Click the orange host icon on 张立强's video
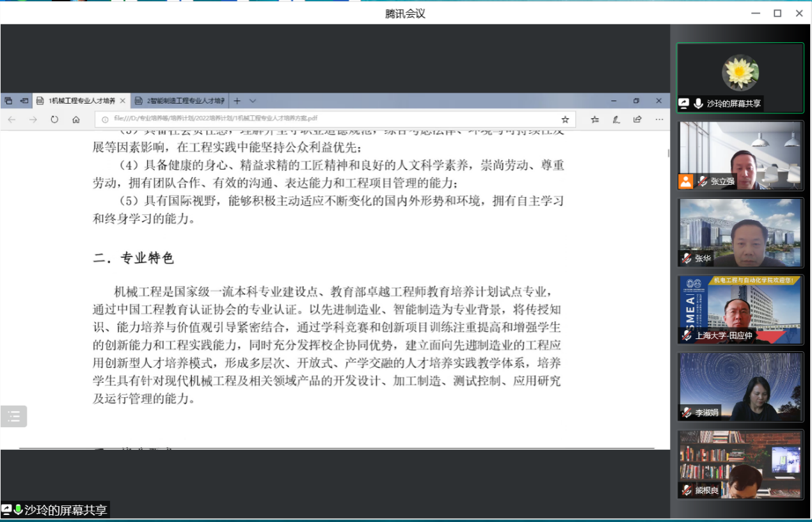Screen dimensions: 812x522 pos(686,182)
